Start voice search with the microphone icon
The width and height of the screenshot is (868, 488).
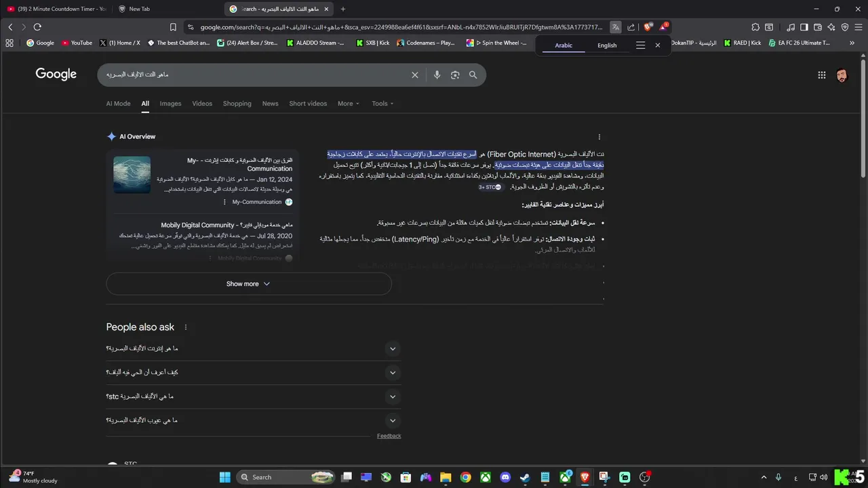[x=437, y=75]
